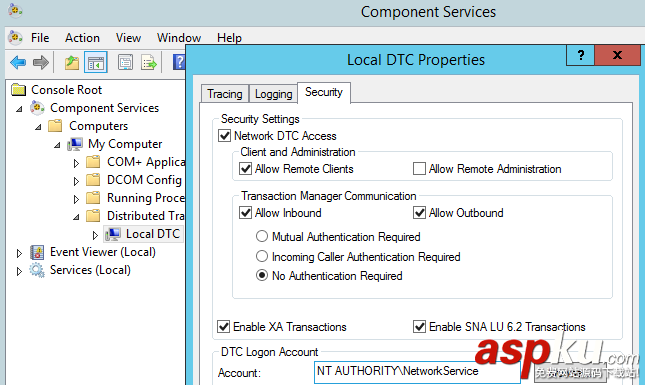The height and width of the screenshot is (385, 645).
Task: Uncheck Enable SNA LU 6.2 Transactions
Action: tap(419, 327)
